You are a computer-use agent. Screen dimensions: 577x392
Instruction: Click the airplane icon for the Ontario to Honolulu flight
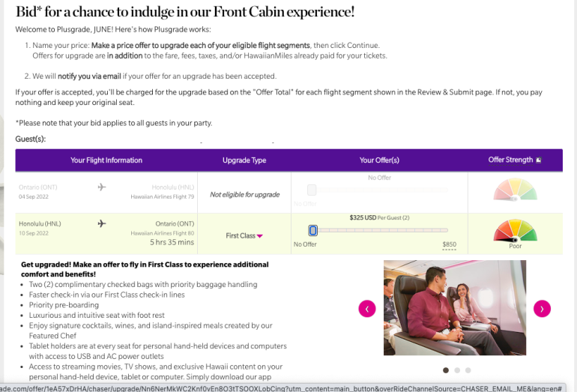[102, 187]
